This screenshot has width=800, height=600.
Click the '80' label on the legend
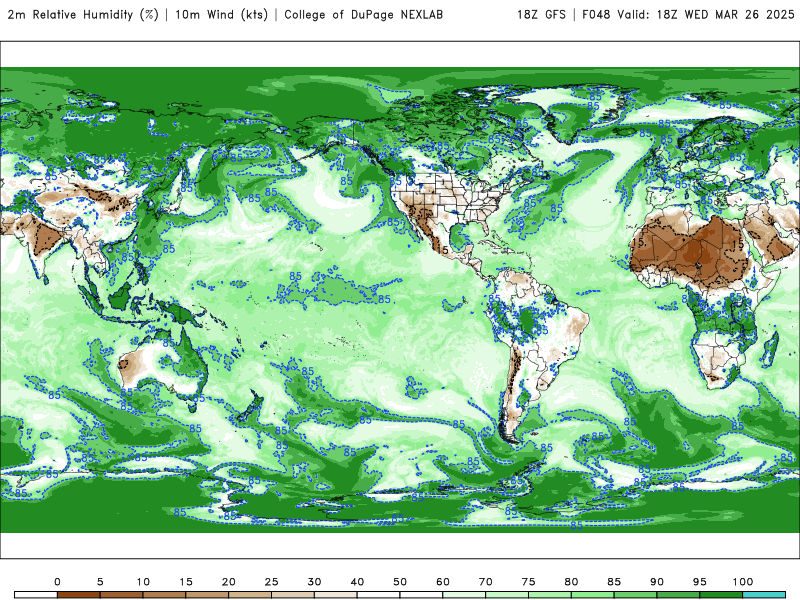[x=571, y=582]
